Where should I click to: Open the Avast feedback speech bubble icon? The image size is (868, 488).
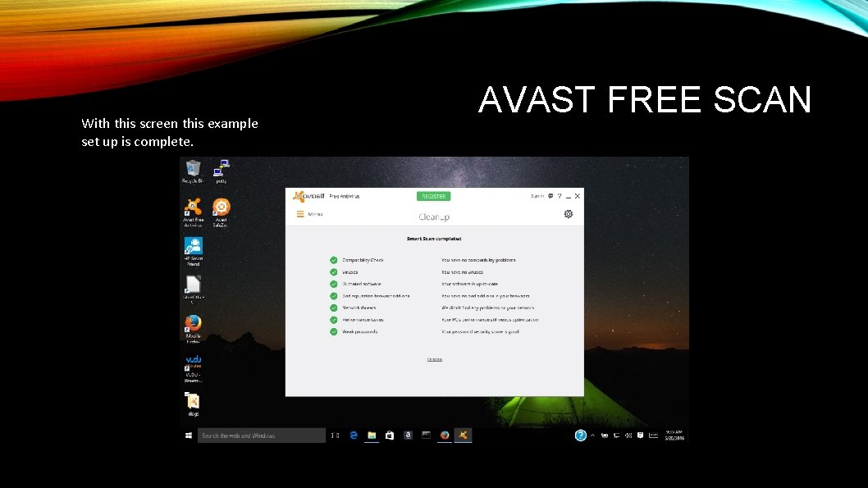click(x=550, y=197)
